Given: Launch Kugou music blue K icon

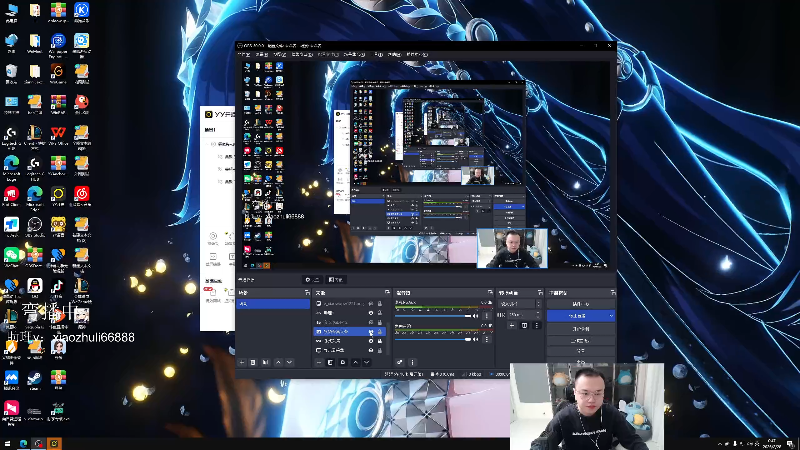Looking at the screenshot, I should (81, 10).
